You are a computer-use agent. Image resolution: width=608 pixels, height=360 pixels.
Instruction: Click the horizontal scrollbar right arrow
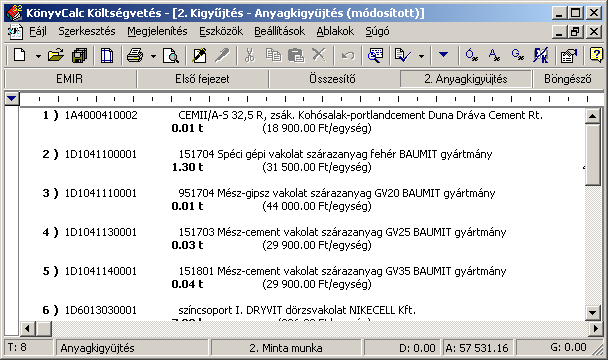pos(596,329)
